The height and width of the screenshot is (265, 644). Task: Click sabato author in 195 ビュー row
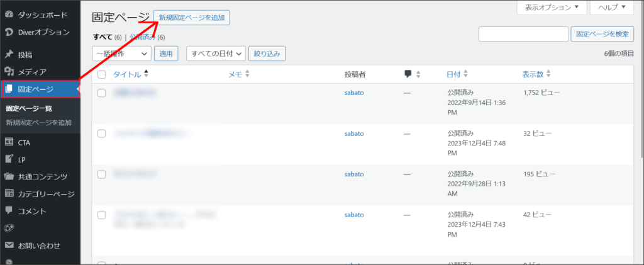[354, 174]
